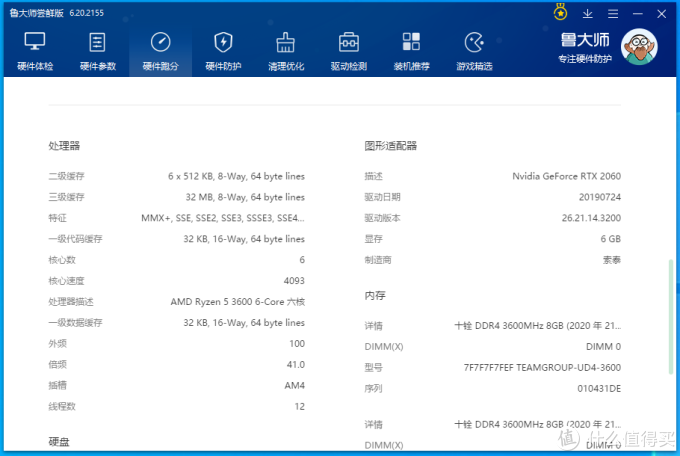Click the 显存 value 6 GB
This screenshot has height=456, width=680.
pos(611,239)
